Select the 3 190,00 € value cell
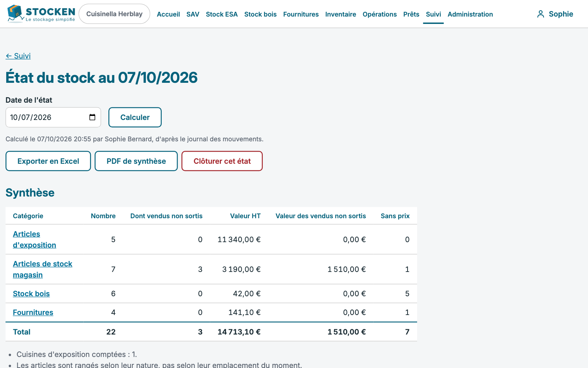 [x=241, y=269]
